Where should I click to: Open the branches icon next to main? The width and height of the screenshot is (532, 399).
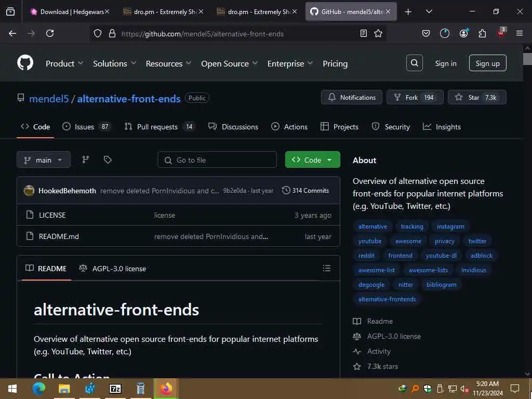pos(86,159)
